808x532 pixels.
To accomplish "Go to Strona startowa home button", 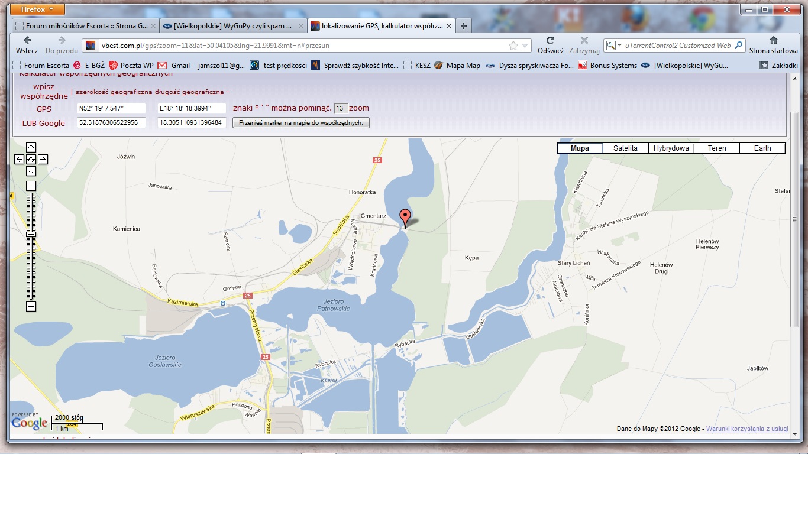I will [773, 45].
